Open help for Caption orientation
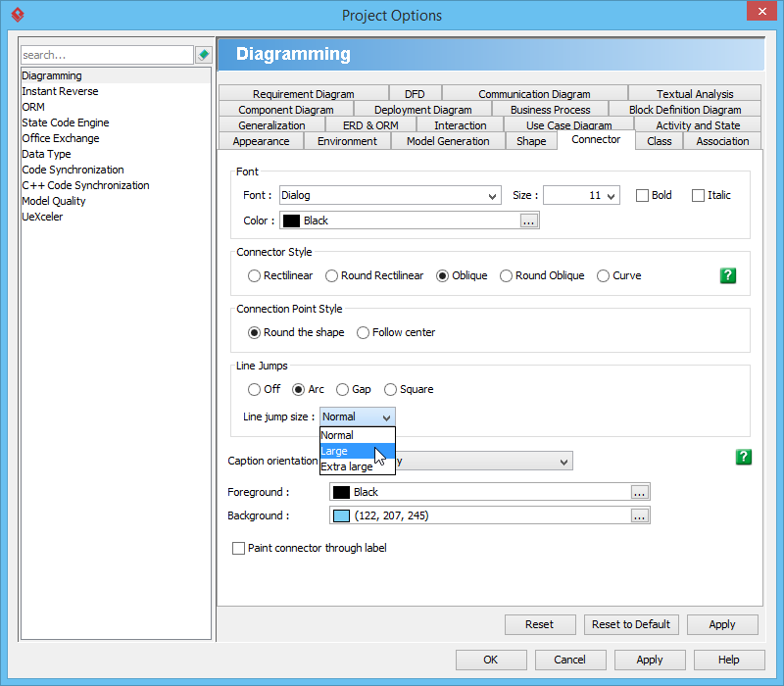The height and width of the screenshot is (686, 784). [744, 457]
